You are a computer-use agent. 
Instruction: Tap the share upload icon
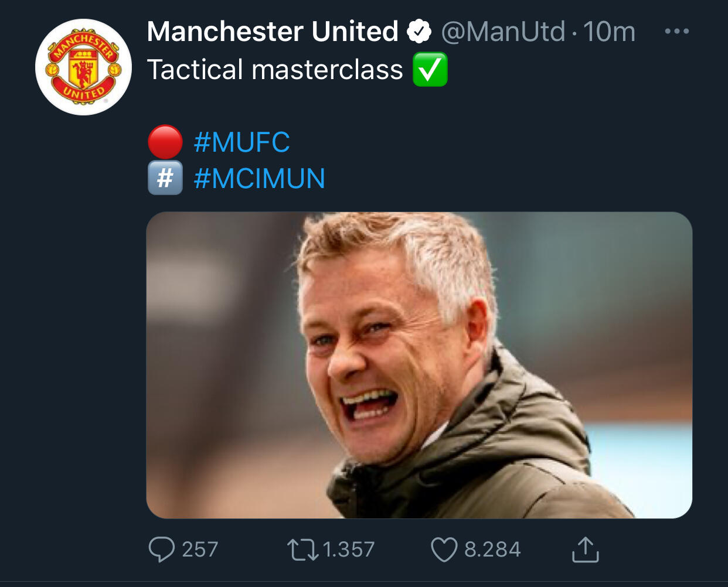[585, 550]
